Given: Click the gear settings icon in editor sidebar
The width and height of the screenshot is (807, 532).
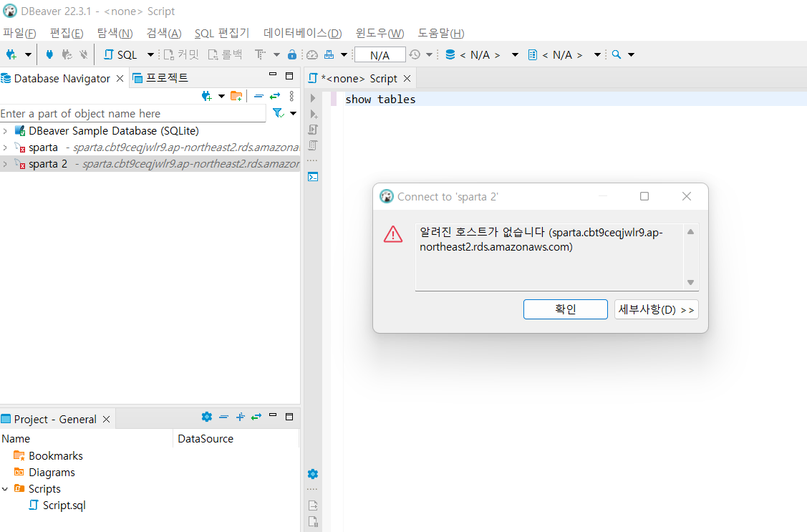Looking at the screenshot, I should (x=313, y=474).
